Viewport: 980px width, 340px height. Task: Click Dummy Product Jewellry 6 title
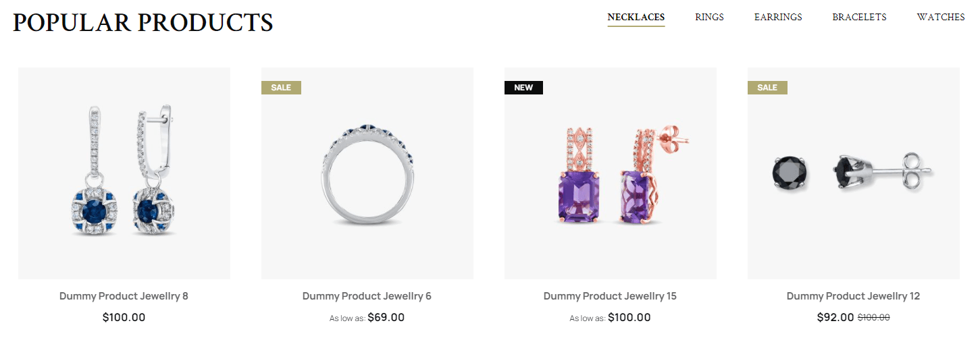367,296
